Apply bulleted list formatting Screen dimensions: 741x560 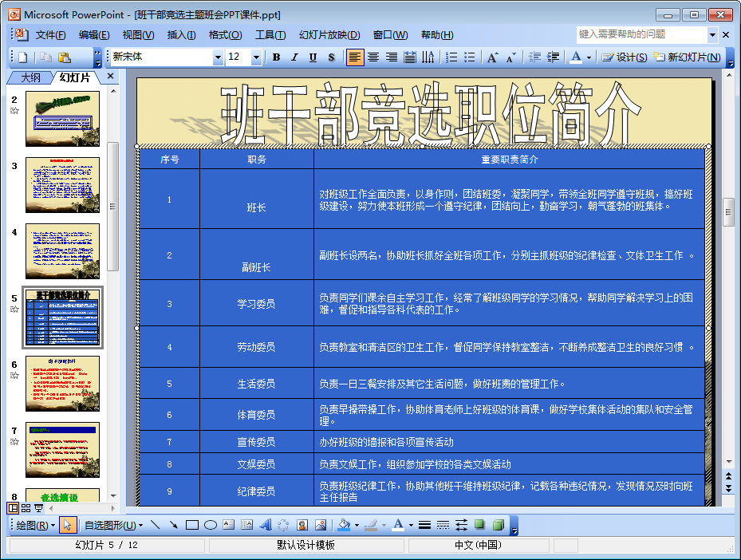coord(469,57)
